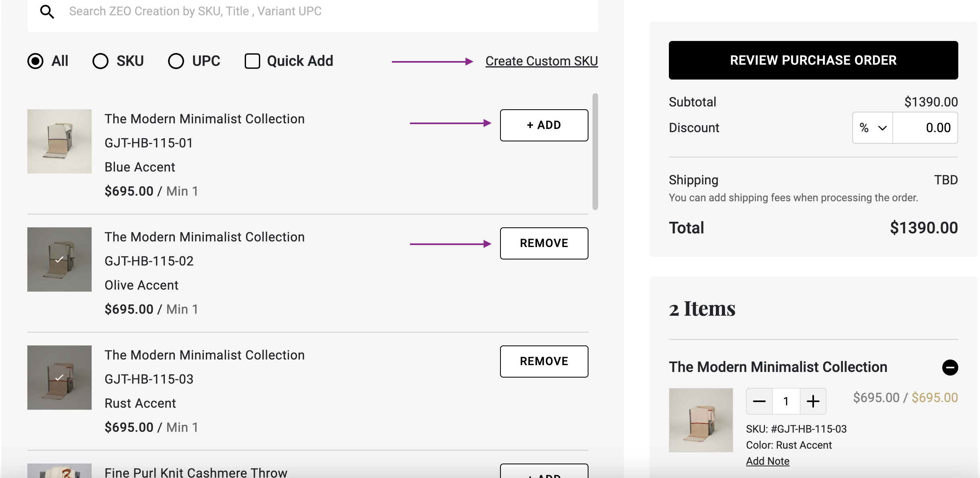Add the Blue Accent item with + ADD
The height and width of the screenshot is (478, 980).
click(x=543, y=125)
